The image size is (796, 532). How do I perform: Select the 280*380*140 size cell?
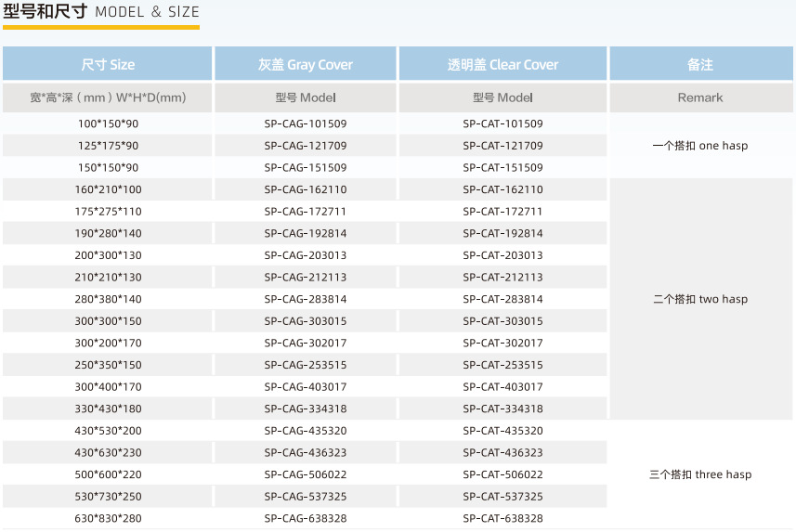108,299
